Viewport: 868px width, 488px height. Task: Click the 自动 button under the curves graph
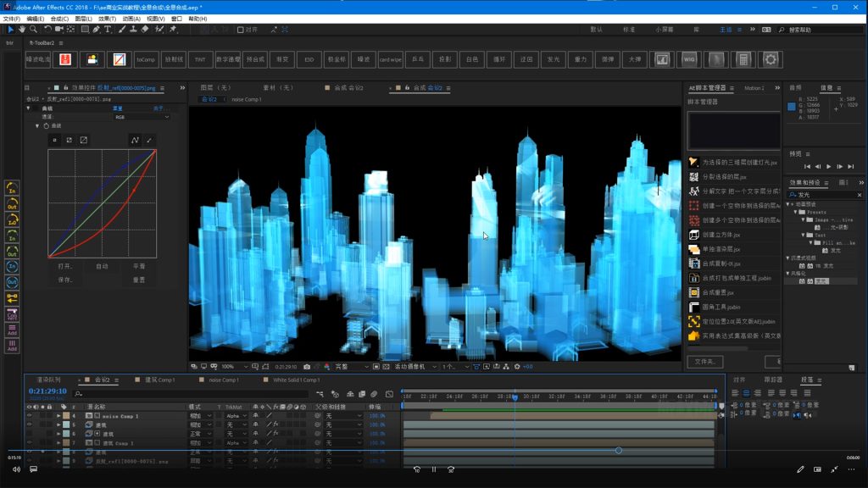[102, 266]
